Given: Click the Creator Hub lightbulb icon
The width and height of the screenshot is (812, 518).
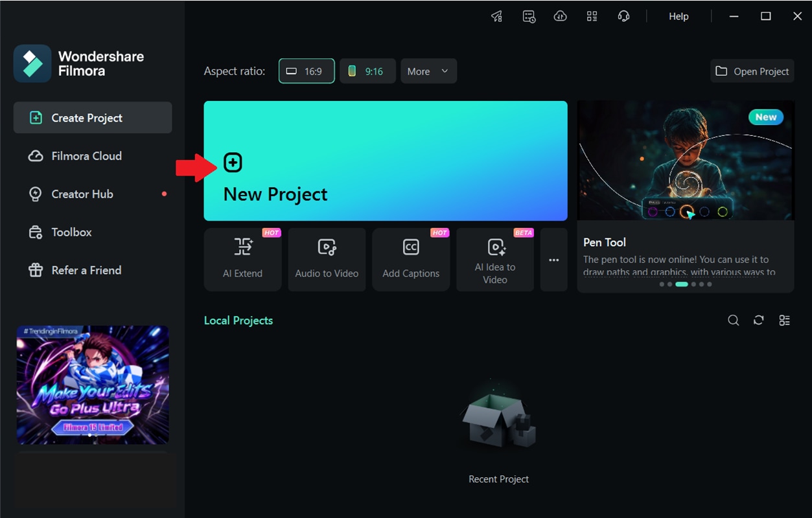Looking at the screenshot, I should tap(36, 194).
